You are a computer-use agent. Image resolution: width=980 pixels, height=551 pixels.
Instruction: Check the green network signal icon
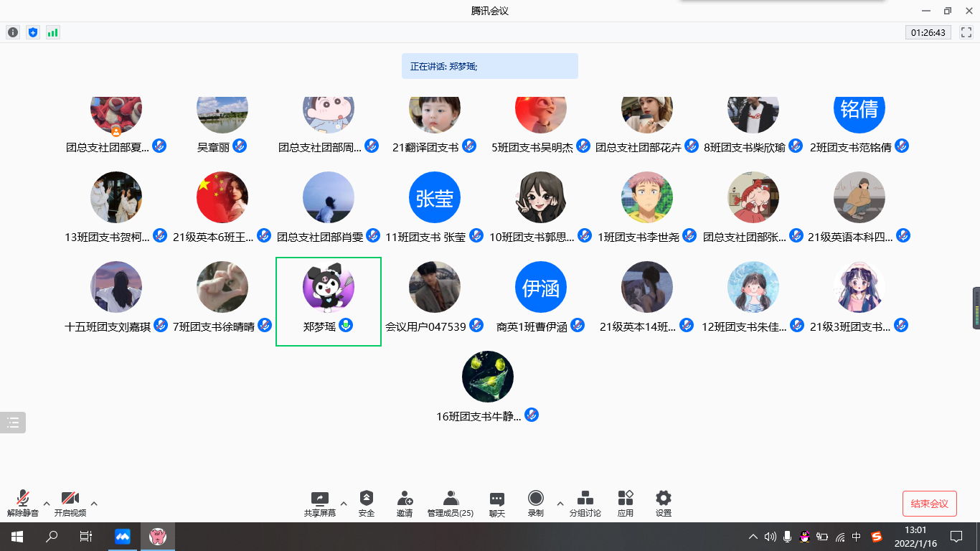pyautogui.click(x=52, y=32)
